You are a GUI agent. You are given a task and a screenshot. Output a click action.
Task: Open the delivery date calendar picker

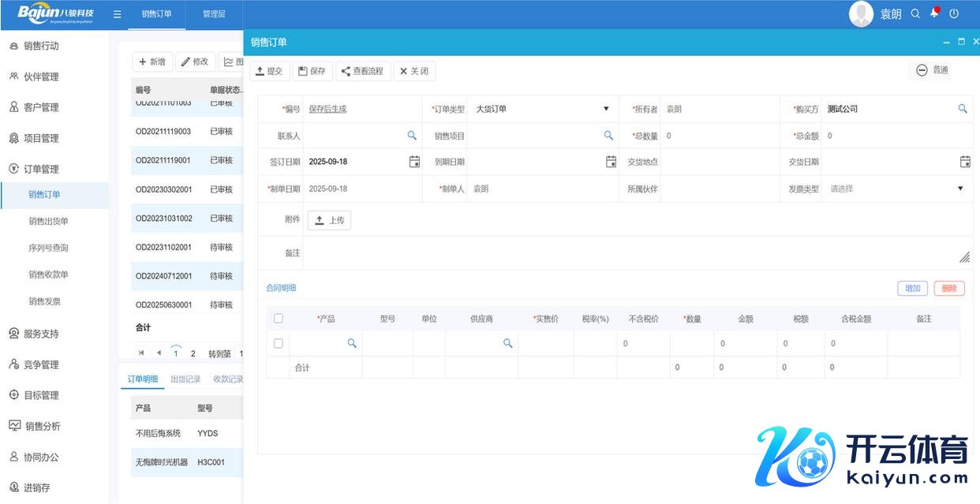(964, 162)
